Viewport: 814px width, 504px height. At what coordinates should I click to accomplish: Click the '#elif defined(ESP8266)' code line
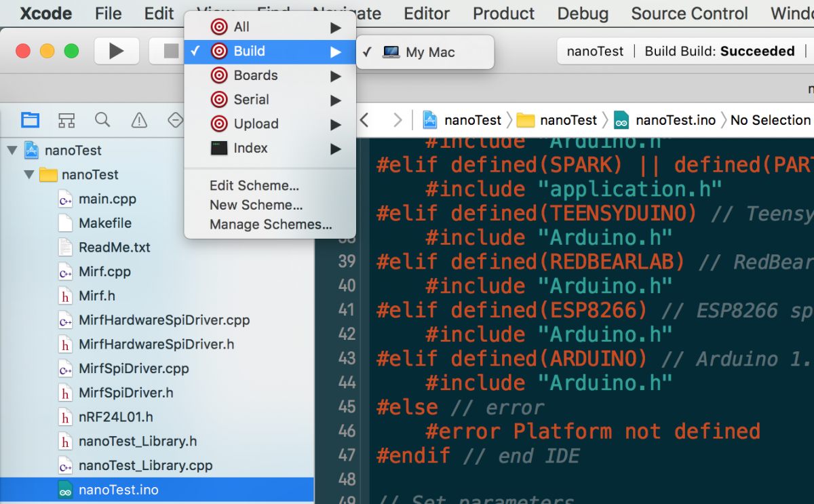512,310
